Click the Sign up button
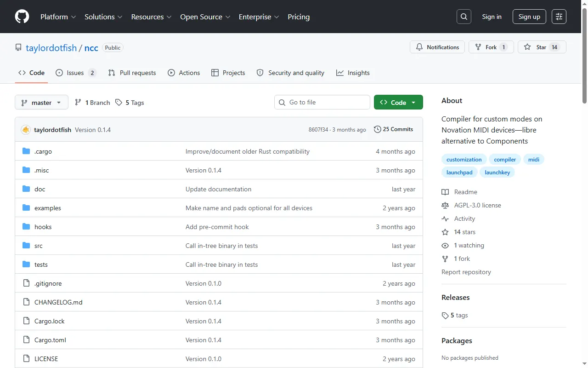588x368 pixels. 529,17
